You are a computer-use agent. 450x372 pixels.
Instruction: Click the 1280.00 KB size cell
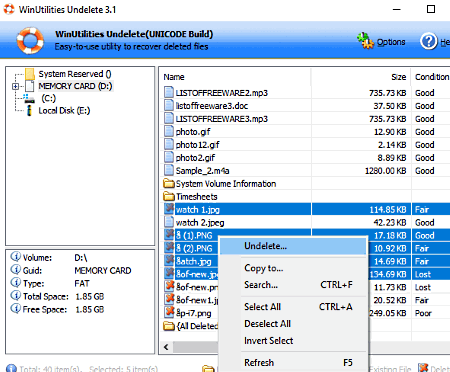(x=385, y=171)
